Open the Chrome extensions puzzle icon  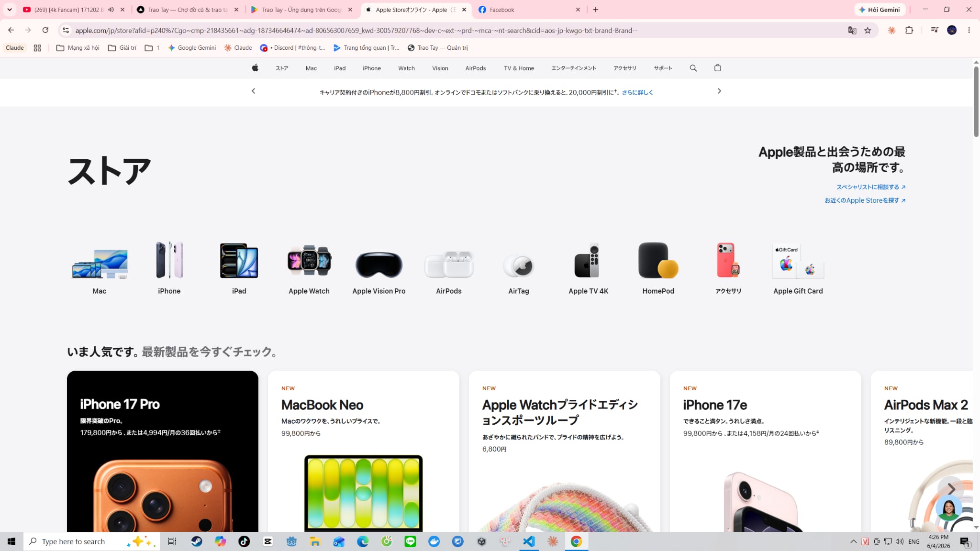(x=909, y=30)
